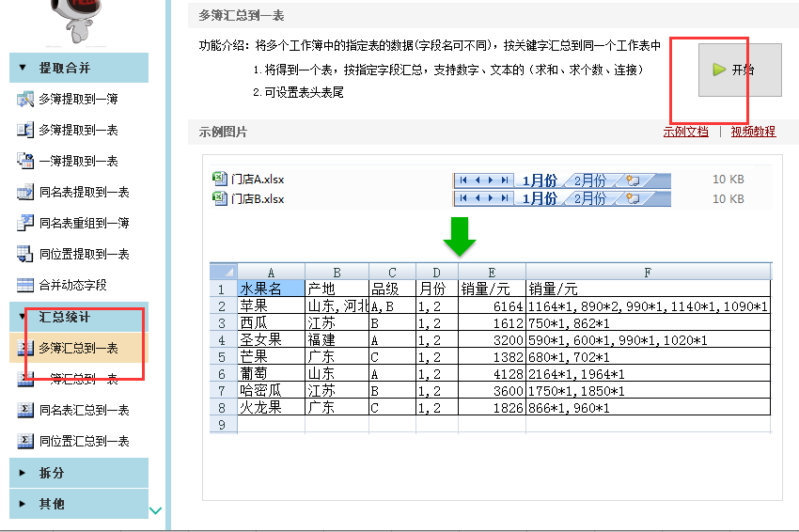The image size is (799, 532).
Task: Click the 同名表重组到一簿 icon
Action: pyautogui.click(x=25, y=223)
